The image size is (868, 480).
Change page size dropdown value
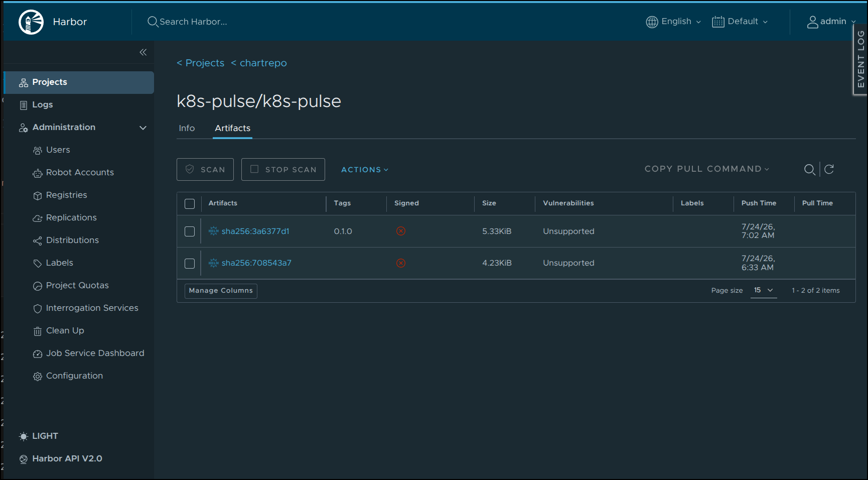point(764,290)
